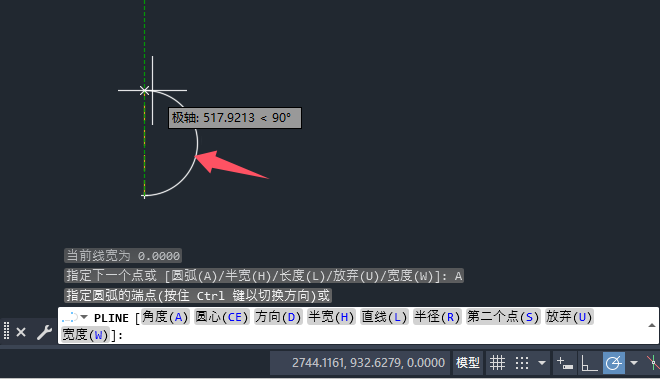Toggle the drawing grid display

tap(497, 363)
